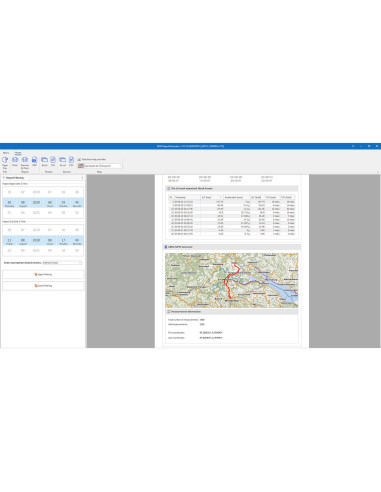Click the Time column header of the shock table
The width and height of the screenshot is (381, 492).
click(188, 197)
